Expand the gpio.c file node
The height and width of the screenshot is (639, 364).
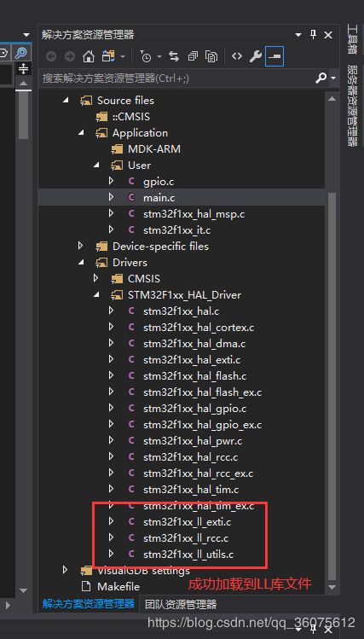coord(111,181)
